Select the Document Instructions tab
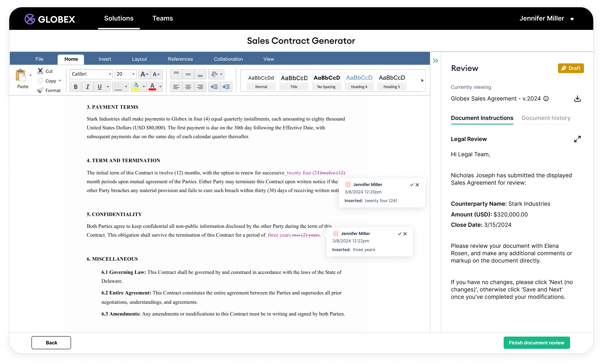Screen dimensions: 602x364 [x=482, y=118]
